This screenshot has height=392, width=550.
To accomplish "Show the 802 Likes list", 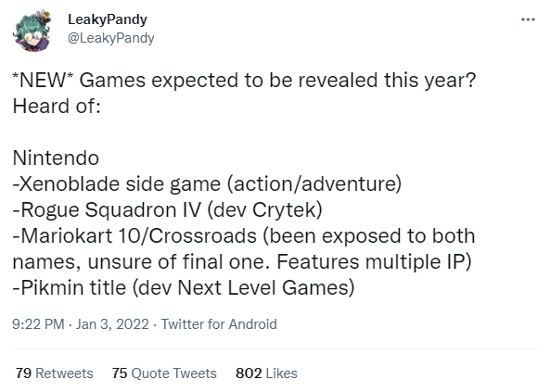I will click(x=266, y=373).
